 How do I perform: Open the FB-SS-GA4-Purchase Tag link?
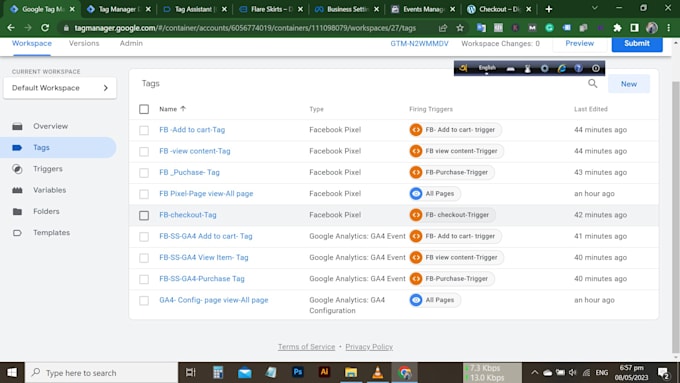pos(202,278)
